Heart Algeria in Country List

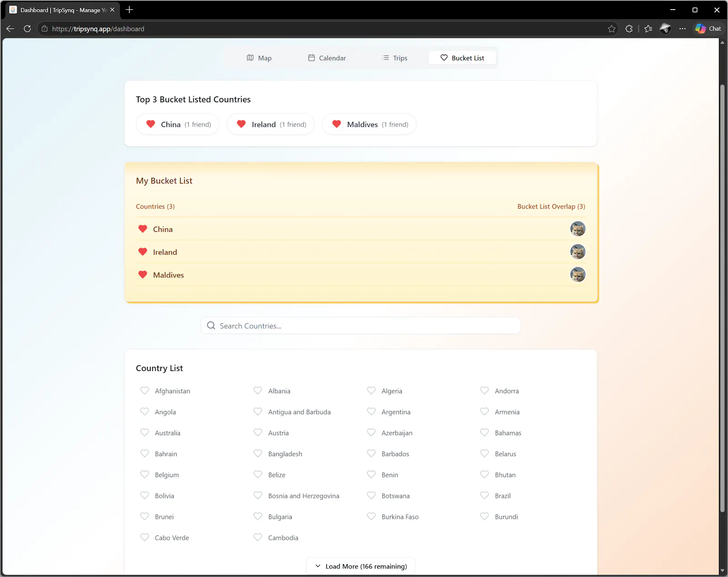coord(371,391)
